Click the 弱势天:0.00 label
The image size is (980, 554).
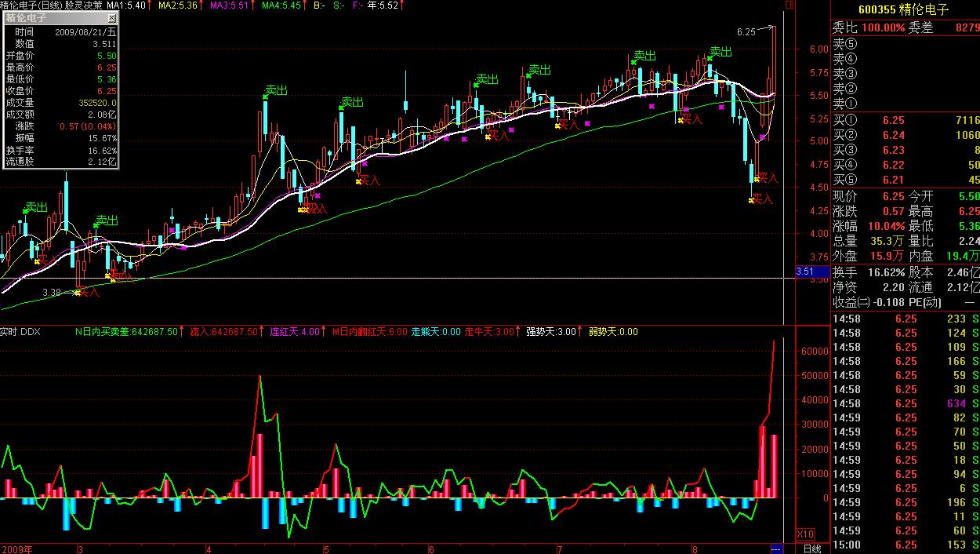(613, 332)
